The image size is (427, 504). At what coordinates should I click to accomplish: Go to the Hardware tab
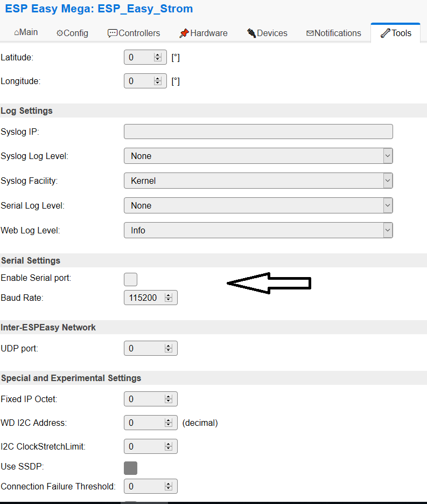(x=204, y=33)
